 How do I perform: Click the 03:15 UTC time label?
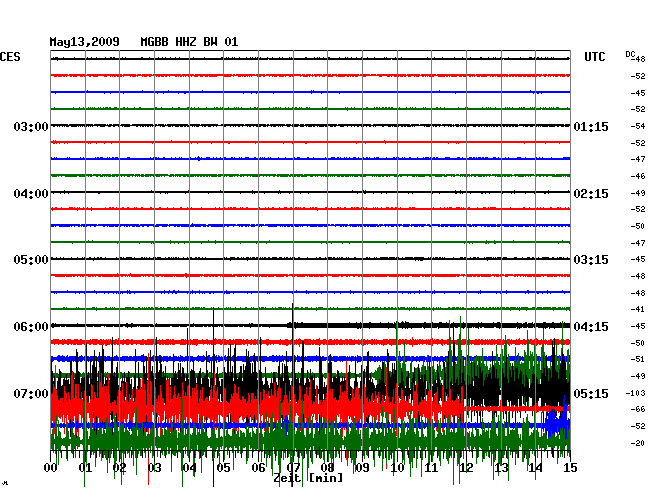(591, 260)
